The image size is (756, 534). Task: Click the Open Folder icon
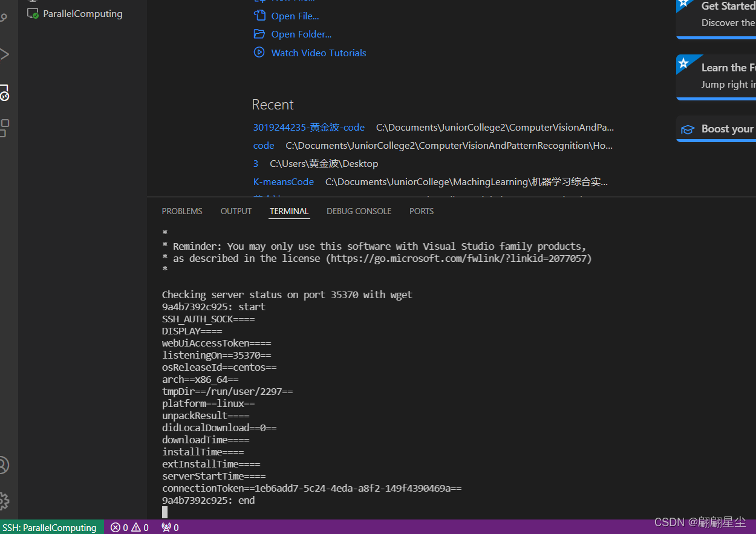259,34
